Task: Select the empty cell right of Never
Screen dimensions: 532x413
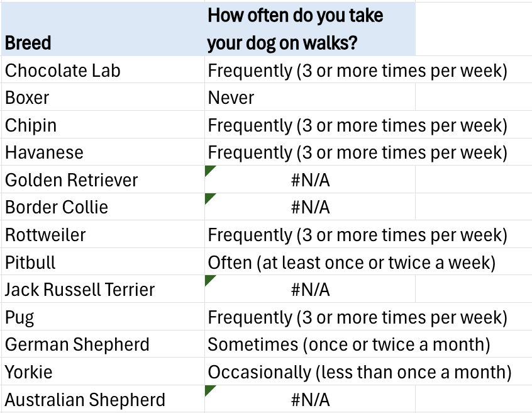Action: click(x=474, y=97)
